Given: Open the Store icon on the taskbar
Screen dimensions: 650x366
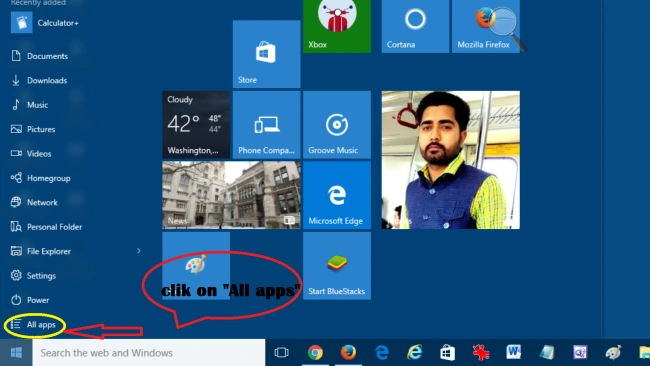Looking at the screenshot, I should tap(447, 353).
